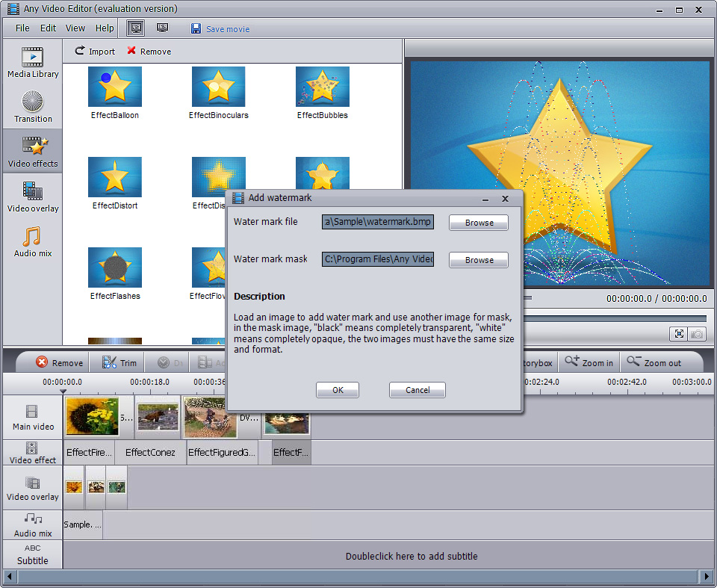Click the Save movie floppy icon
Image resolution: width=717 pixels, height=588 pixels.
click(196, 29)
